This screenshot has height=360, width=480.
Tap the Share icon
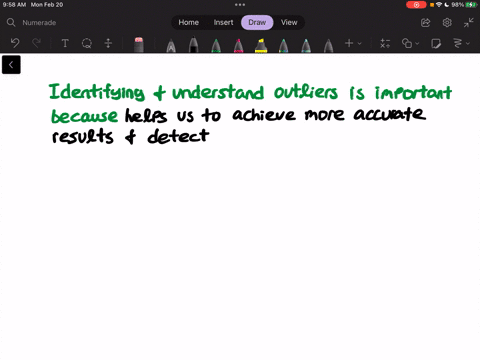(x=426, y=23)
